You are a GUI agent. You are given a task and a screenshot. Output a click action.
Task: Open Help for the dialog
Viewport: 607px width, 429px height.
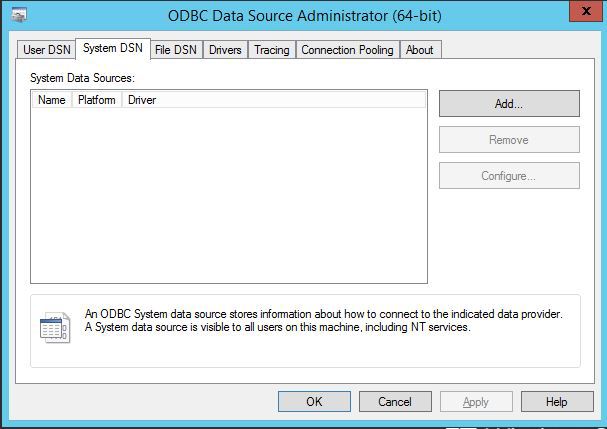pos(557,402)
